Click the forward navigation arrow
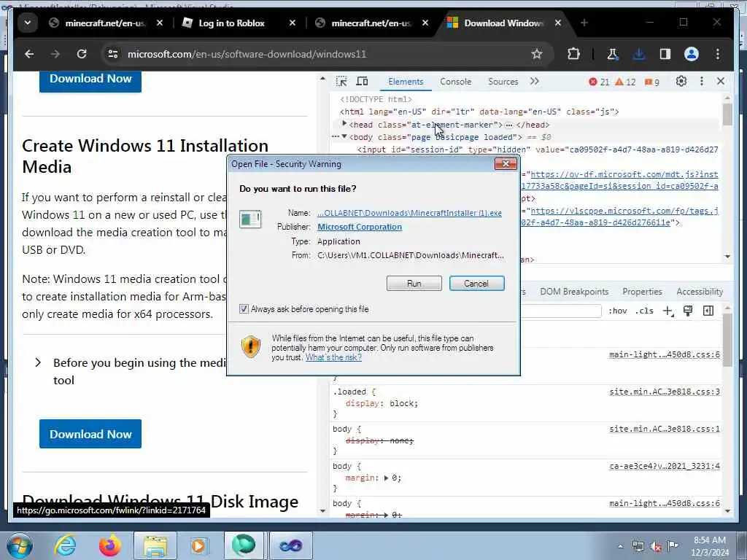Image resolution: width=747 pixels, height=560 pixels. (55, 54)
